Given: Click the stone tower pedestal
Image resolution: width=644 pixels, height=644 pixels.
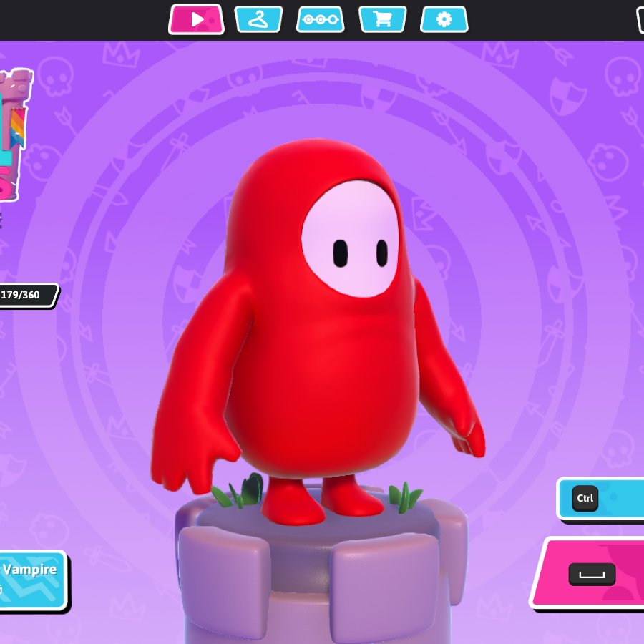Looking at the screenshot, I should 322,572.
